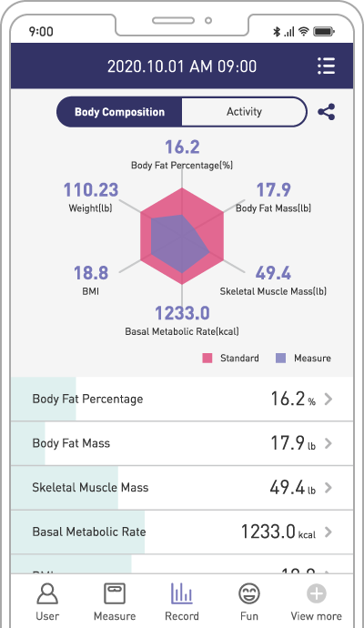Click the purple Measure legend swatch
This screenshot has width=364, height=628.
pos(280,358)
